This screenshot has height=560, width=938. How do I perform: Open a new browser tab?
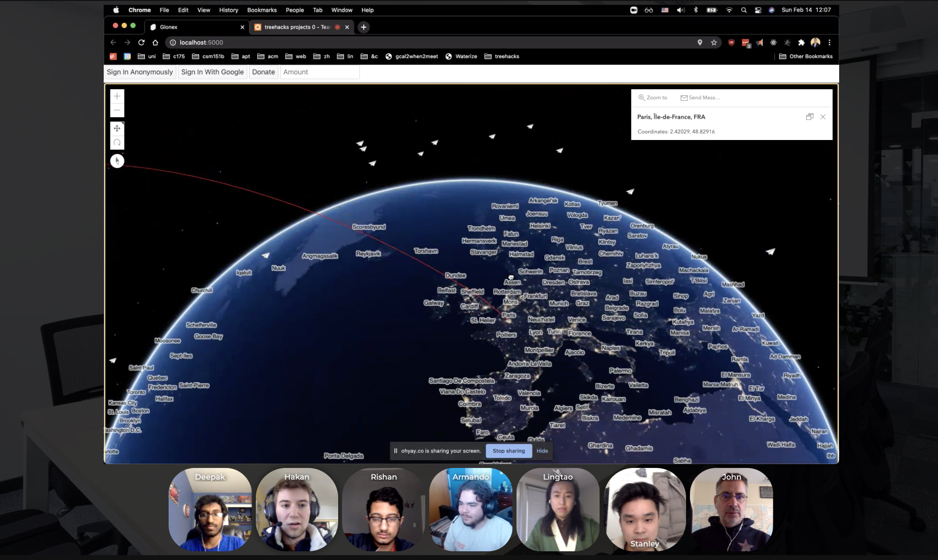(363, 27)
